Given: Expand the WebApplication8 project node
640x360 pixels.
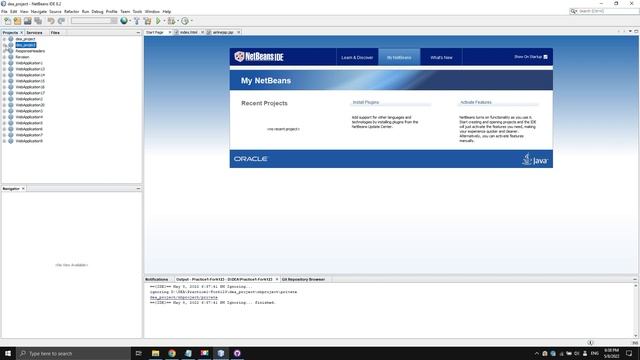Looking at the screenshot, I should point(4,141).
